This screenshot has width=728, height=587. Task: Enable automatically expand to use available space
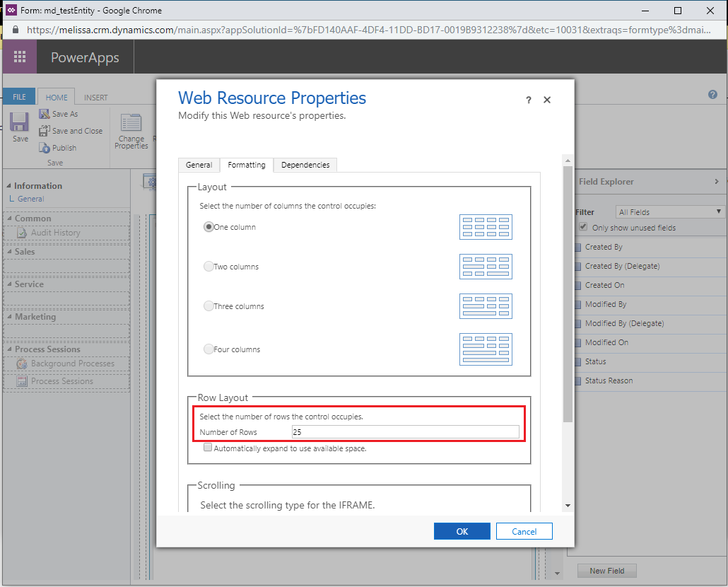tap(208, 448)
